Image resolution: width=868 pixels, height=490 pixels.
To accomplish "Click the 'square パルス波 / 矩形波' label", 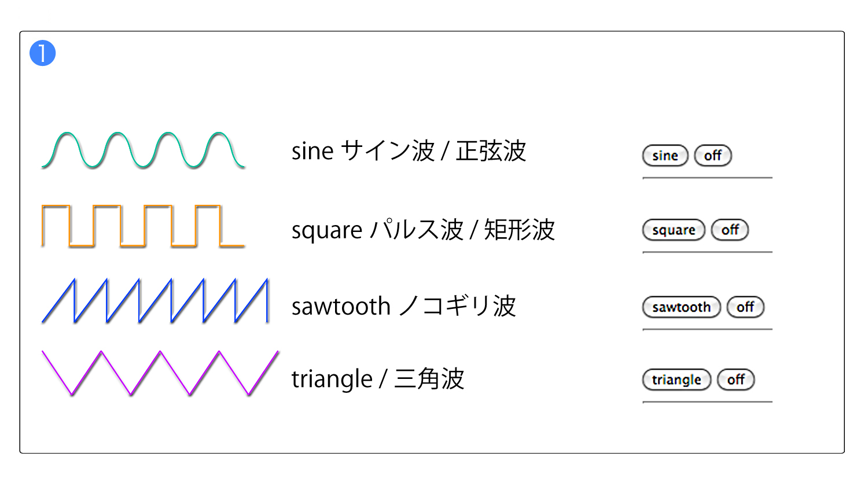I will click(x=423, y=230).
